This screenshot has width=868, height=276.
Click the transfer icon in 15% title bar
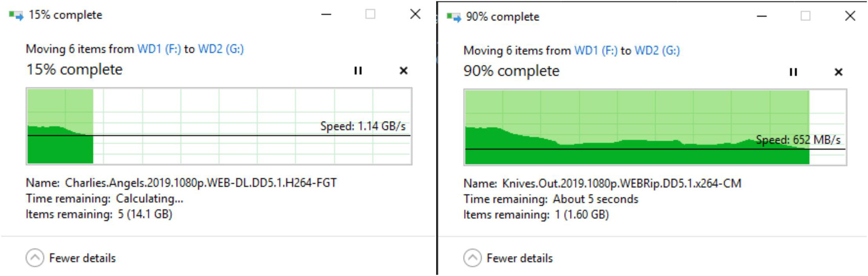click(x=16, y=16)
